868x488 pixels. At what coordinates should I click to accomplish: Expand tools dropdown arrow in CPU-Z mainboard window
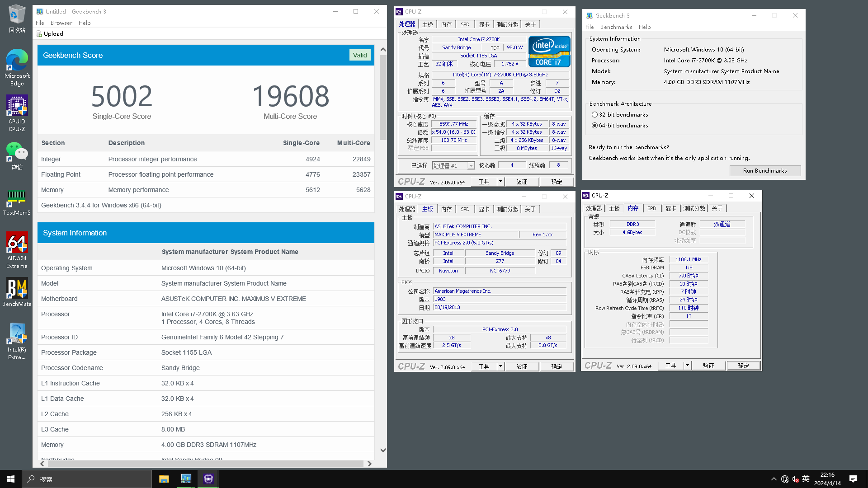[500, 366]
